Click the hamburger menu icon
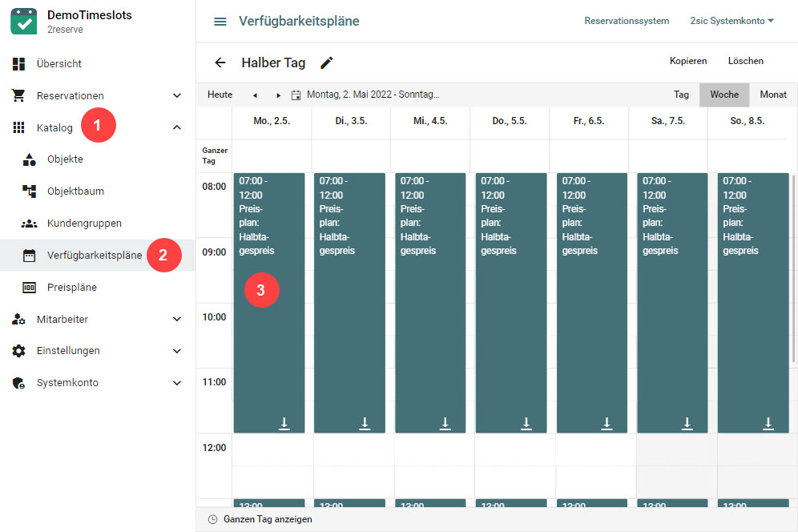Viewport: 798px width, 532px height. click(x=220, y=22)
